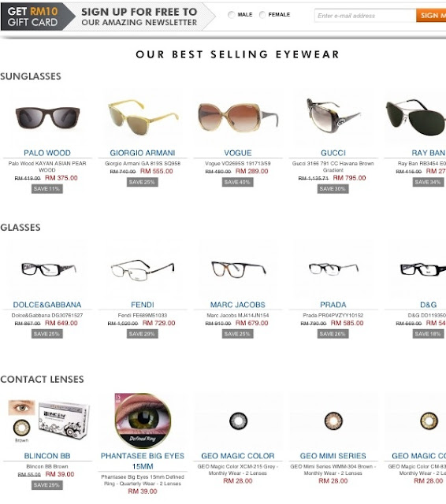
Task: Open the GEO Magic Color grey lens image
Action: pos(238,421)
